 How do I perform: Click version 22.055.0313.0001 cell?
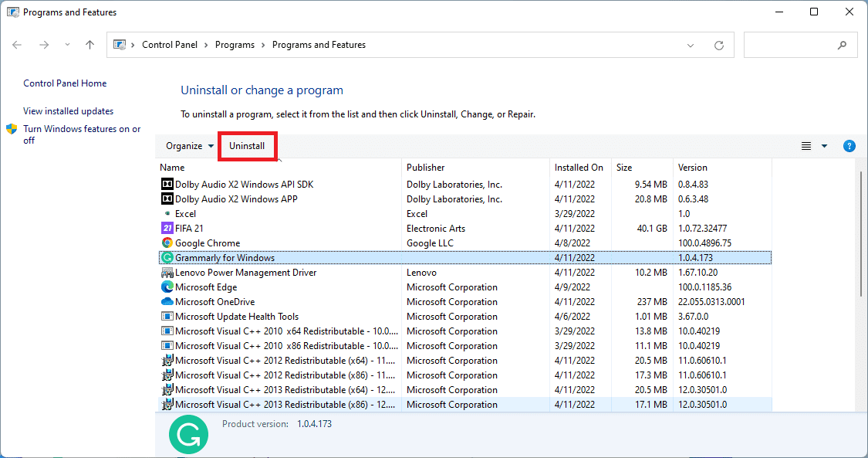tap(711, 302)
